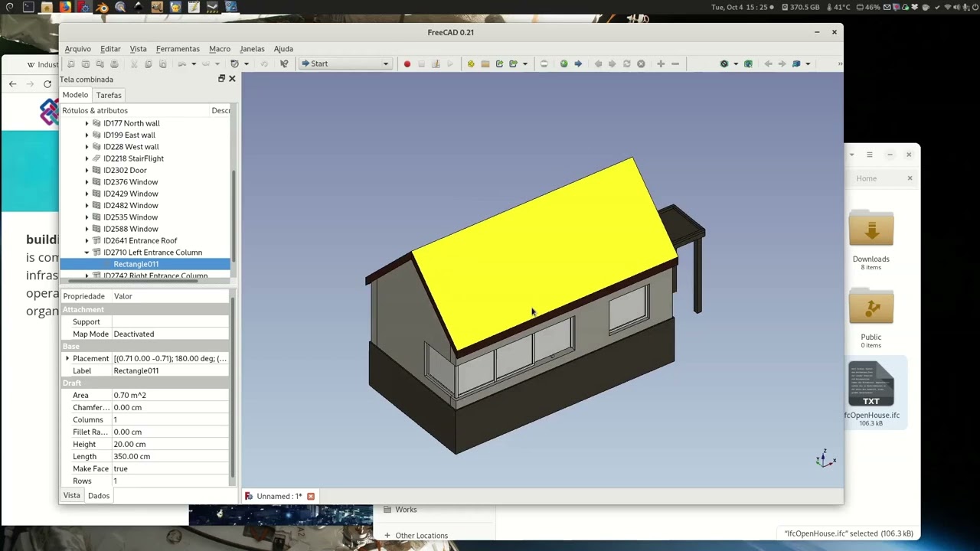Close the Unnamed document tab
The width and height of the screenshot is (980, 551).
[311, 496]
